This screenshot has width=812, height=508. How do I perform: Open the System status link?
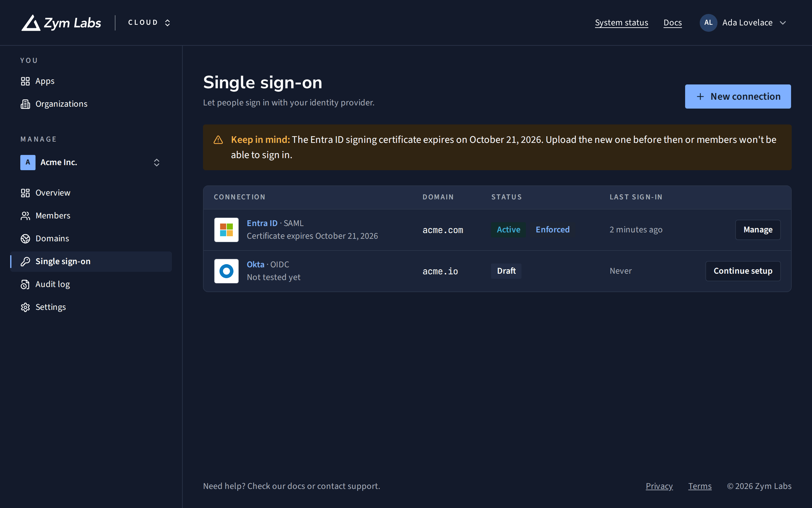point(621,23)
